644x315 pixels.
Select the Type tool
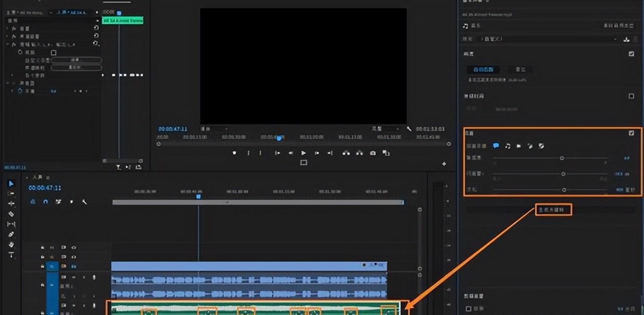(12, 255)
